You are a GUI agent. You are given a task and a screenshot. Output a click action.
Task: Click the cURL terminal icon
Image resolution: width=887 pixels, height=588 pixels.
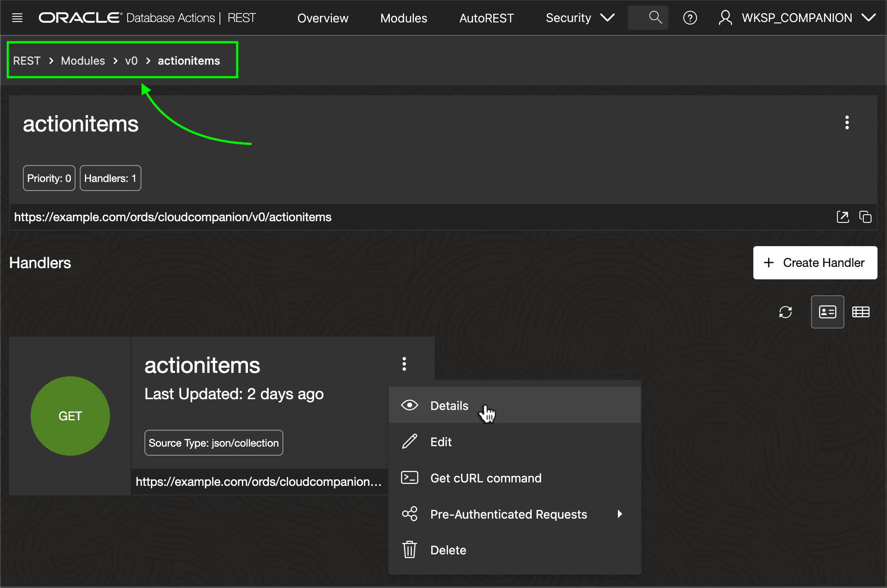click(409, 478)
